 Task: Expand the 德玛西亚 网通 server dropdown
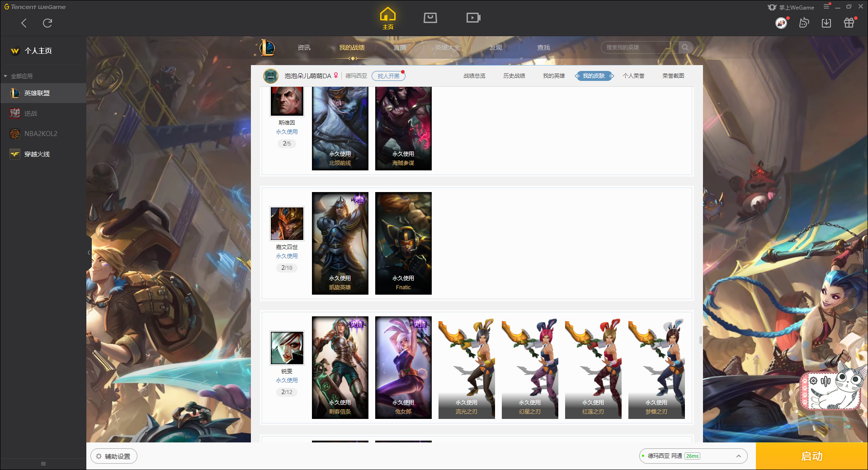pyautogui.click(x=693, y=456)
